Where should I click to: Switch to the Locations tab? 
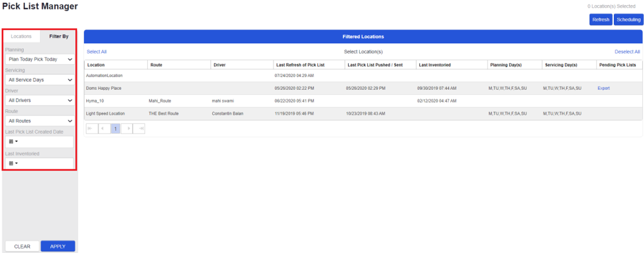(21, 36)
